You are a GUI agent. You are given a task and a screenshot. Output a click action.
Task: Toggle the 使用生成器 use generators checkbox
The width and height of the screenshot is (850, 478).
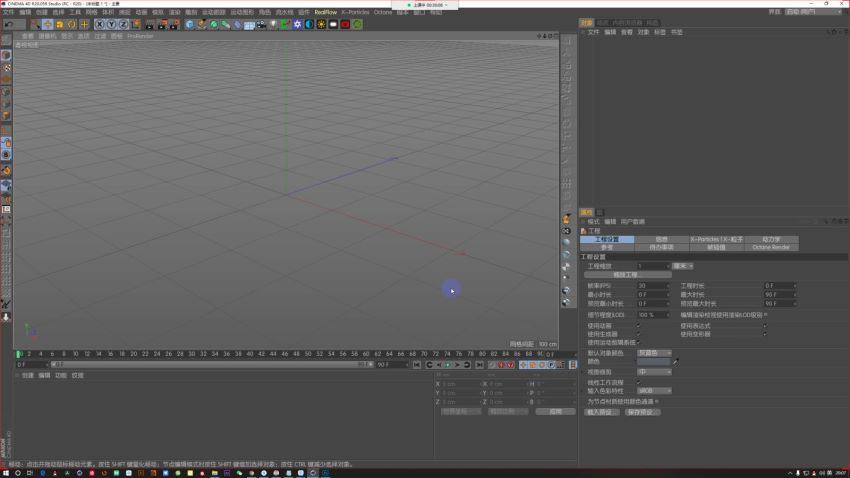coord(639,334)
